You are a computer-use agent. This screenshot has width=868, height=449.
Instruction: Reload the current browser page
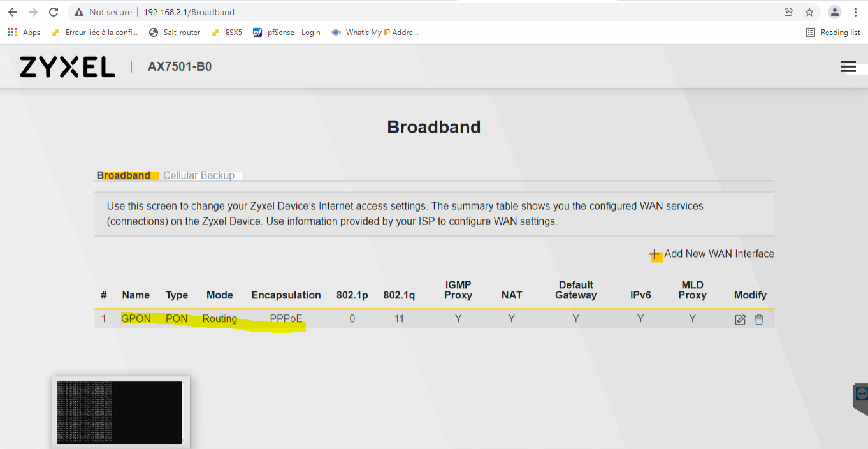[54, 12]
